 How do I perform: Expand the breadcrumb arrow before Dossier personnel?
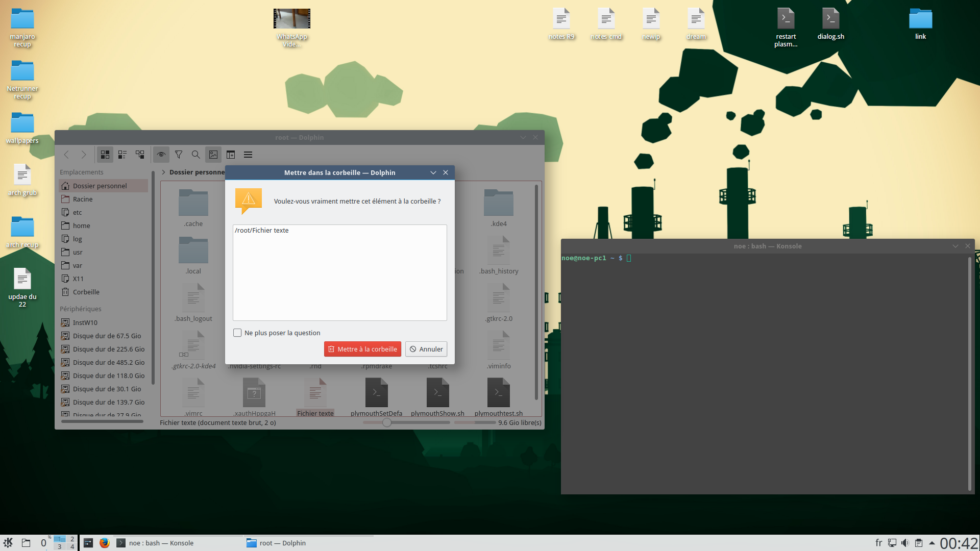[x=163, y=172]
